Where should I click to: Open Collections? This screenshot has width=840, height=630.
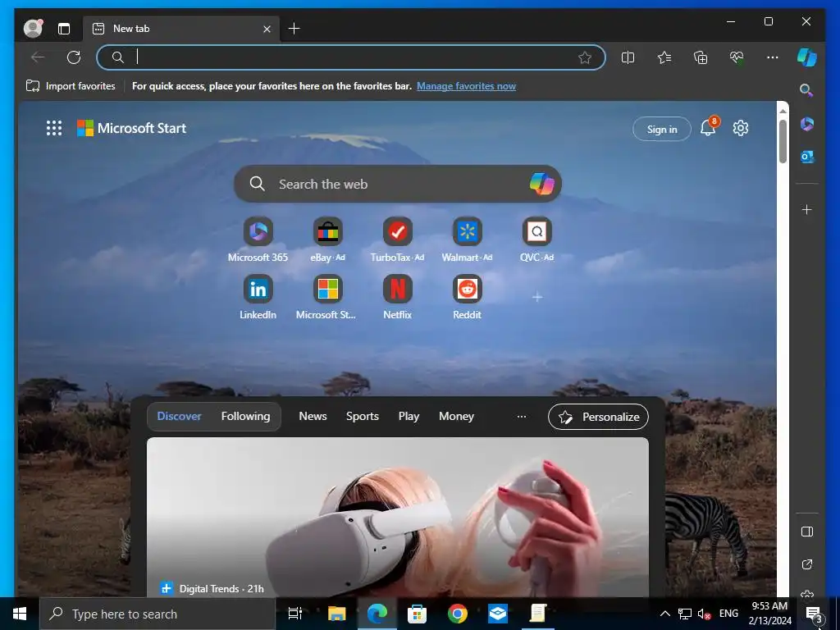coord(701,57)
